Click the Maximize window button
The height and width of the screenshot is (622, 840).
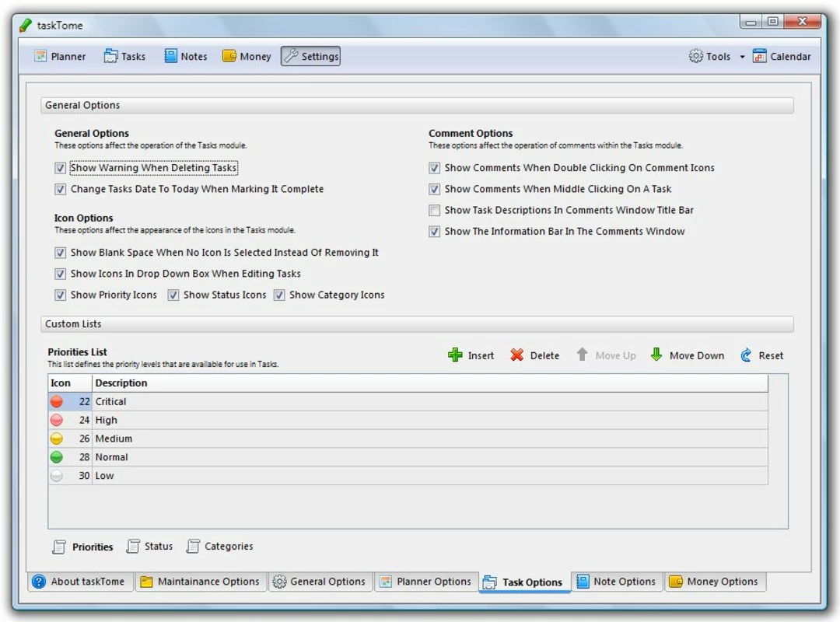(x=772, y=22)
